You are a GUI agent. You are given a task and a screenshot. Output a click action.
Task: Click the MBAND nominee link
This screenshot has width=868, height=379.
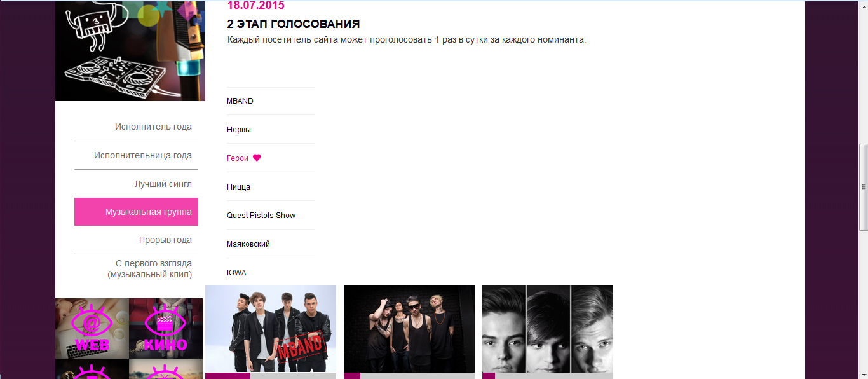pos(240,101)
